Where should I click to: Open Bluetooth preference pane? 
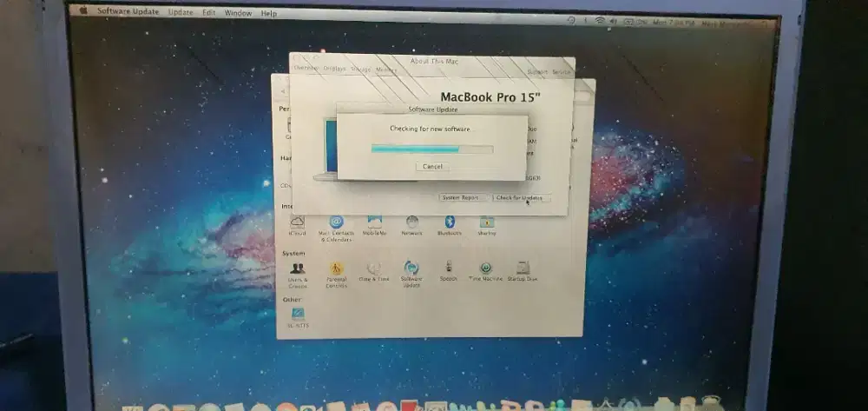coord(450,226)
